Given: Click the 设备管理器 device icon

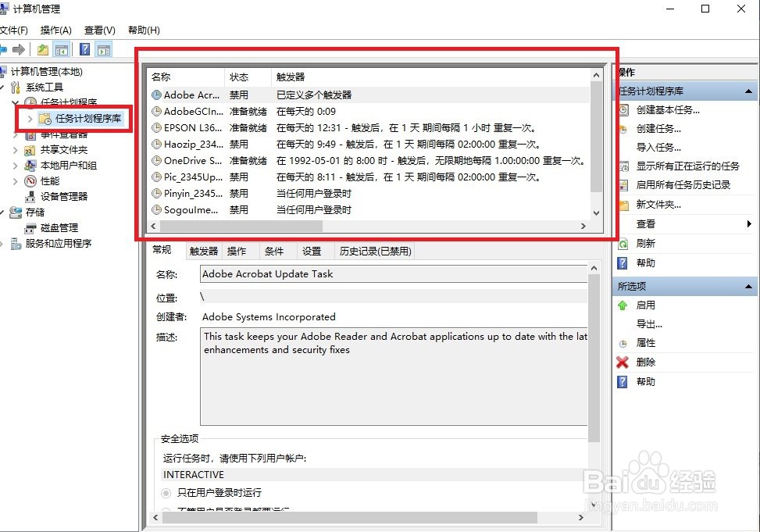Looking at the screenshot, I should (x=30, y=196).
